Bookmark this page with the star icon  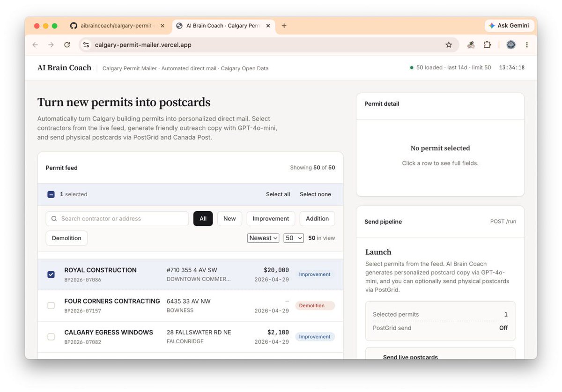click(x=449, y=45)
